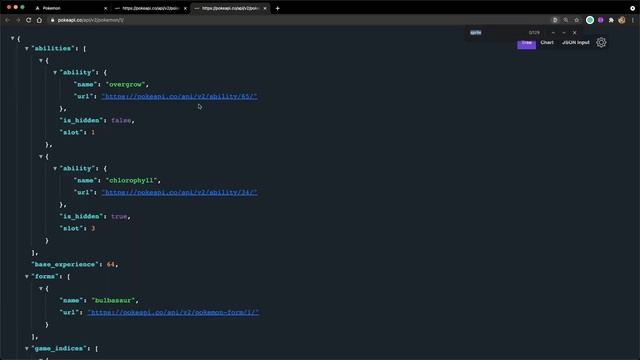
Task: Click the find-in-page search field
Action: point(496,33)
